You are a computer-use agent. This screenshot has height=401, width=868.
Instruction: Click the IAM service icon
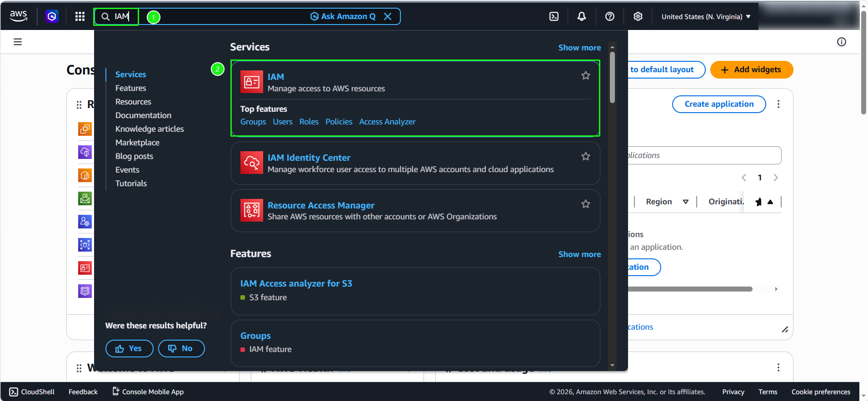[x=252, y=82]
